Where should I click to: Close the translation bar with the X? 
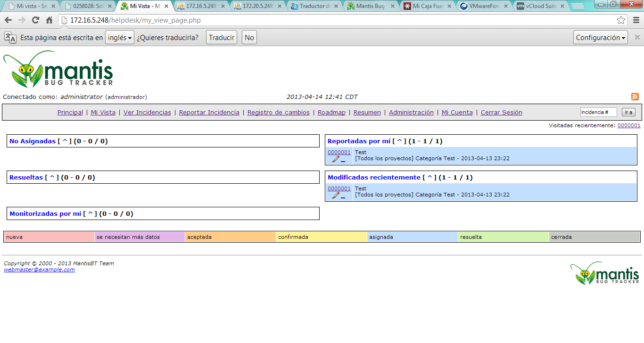tap(637, 37)
